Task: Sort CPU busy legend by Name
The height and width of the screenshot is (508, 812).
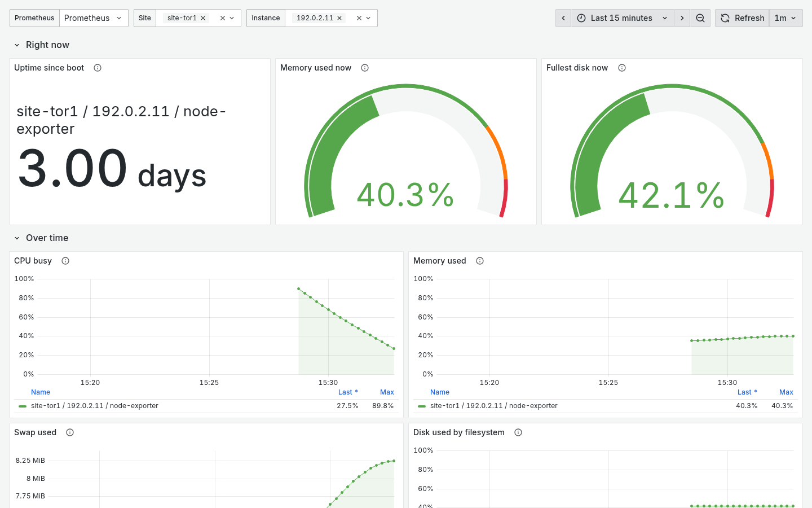Action: tap(41, 392)
